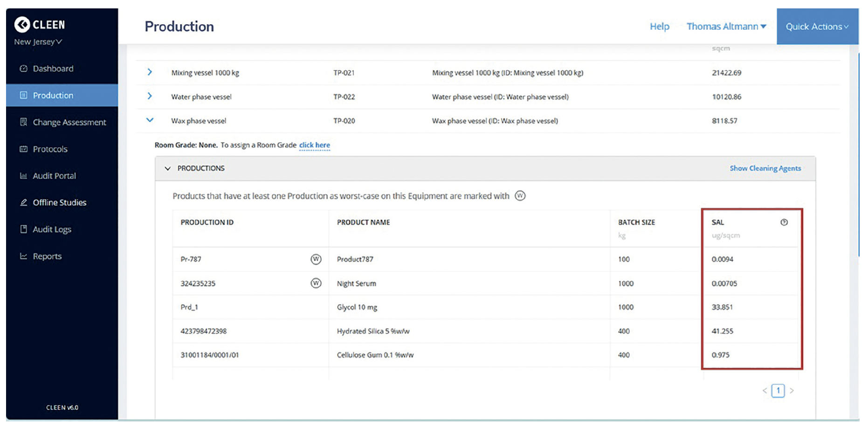The width and height of the screenshot is (868, 428).
Task: Collapse the Wax phase vessel row
Action: [150, 120]
